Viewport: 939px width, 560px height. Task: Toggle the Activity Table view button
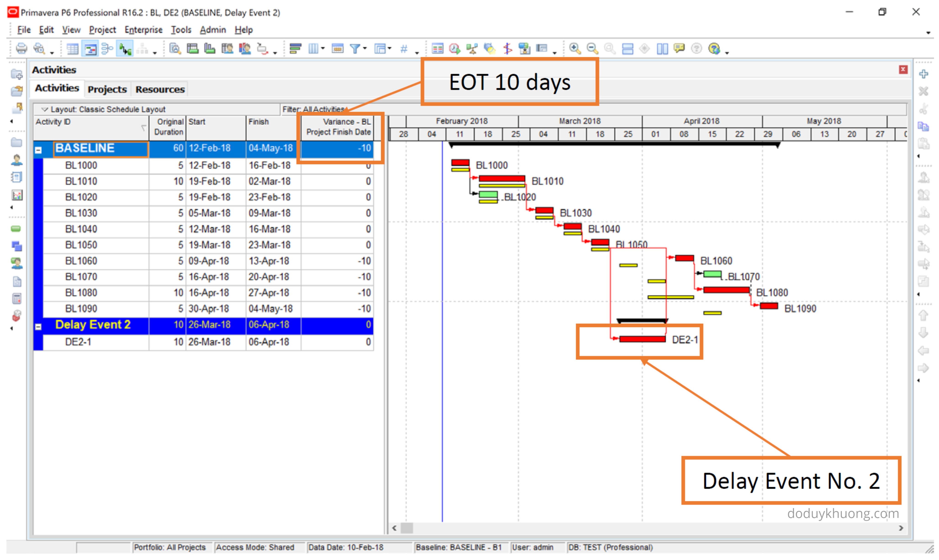coord(72,49)
